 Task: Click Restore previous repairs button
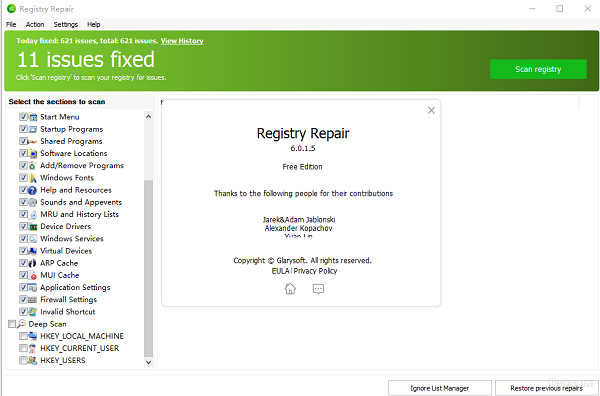546,388
